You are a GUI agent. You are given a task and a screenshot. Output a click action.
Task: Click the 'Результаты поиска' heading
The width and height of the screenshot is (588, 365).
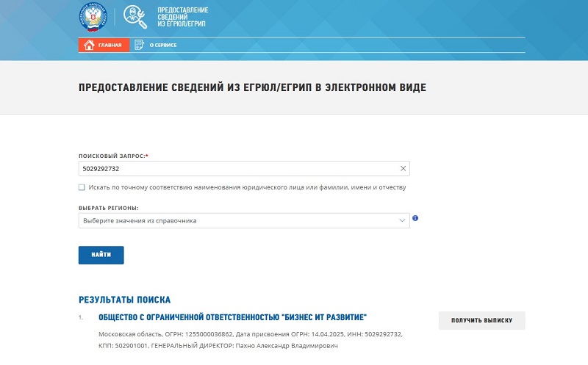click(124, 300)
